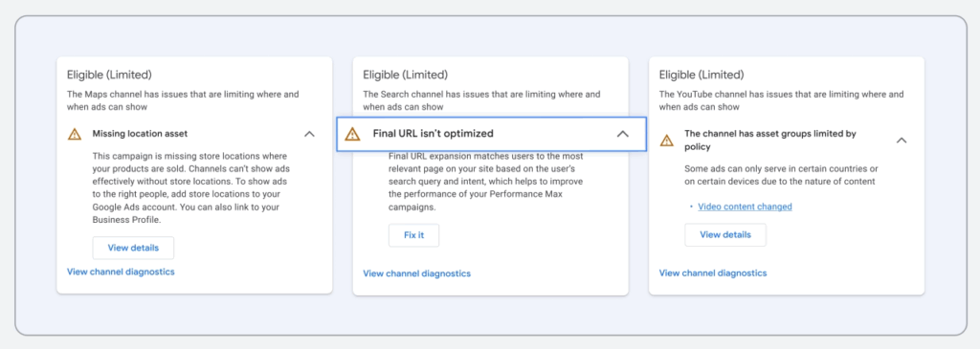Click the Some ads can only serve text

pyautogui.click(x=781, y=175)
